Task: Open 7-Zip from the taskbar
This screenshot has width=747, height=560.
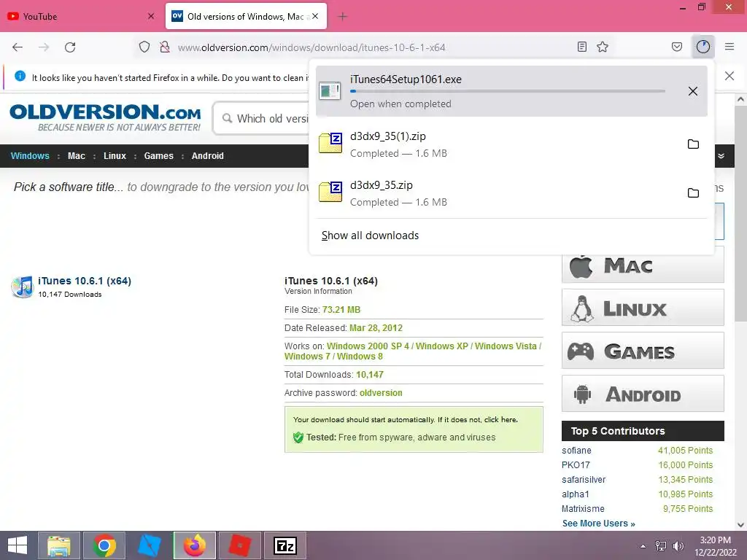Action: coord(285,545)
